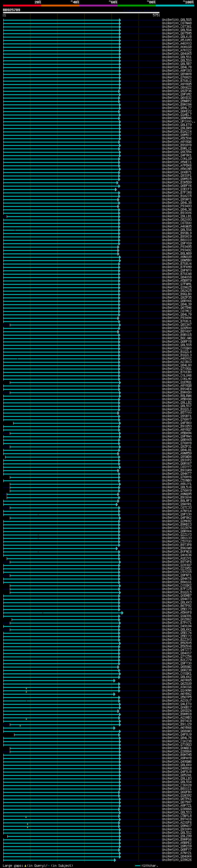Click hit label UniRef100_A5BA94
The width and height of the screenshot is (197, 868).
(x=177, y=433)
